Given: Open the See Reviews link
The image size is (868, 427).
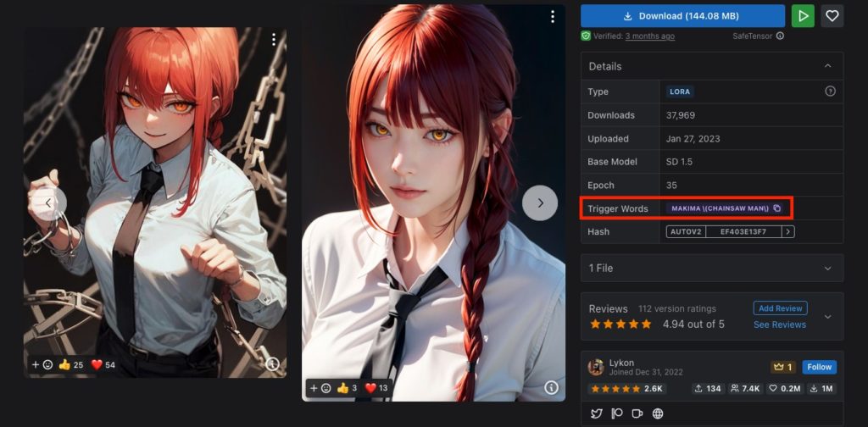Looking at the screenshot, I should (x=779, y=324).
